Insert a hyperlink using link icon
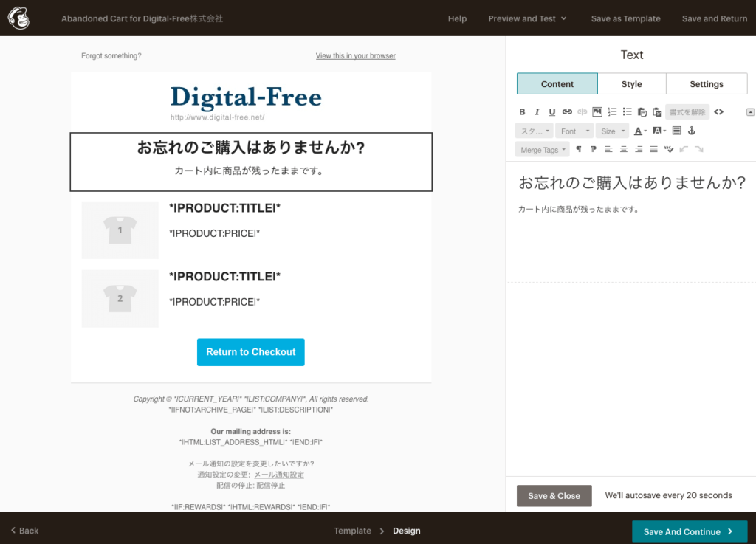Viewport: 756px width, 544px height. [x=567, y=112]
